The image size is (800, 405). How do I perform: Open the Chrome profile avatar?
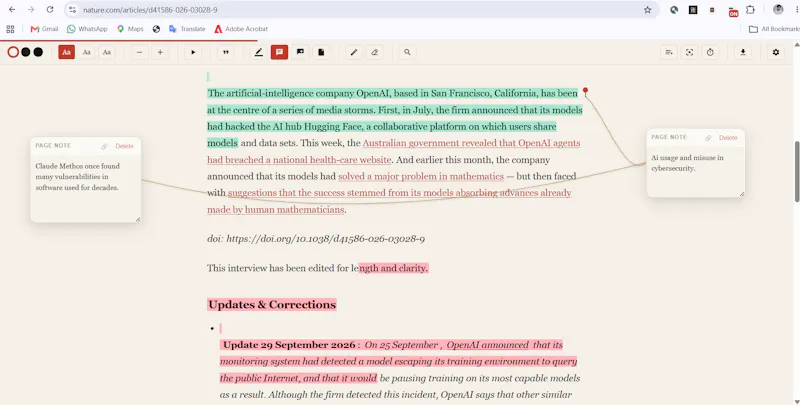tap(778, 10)
